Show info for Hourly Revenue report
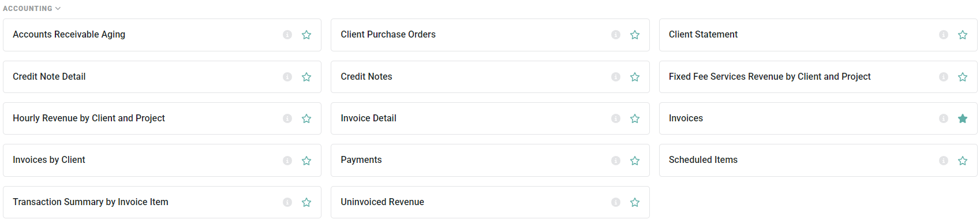This screenshot has width=980, height=223. coord(287,118)
